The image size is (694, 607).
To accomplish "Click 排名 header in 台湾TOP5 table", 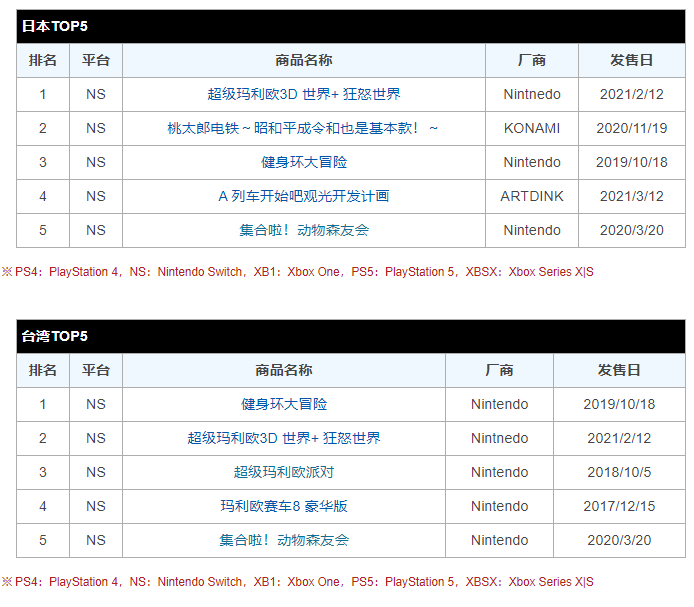I will (42, 370).
